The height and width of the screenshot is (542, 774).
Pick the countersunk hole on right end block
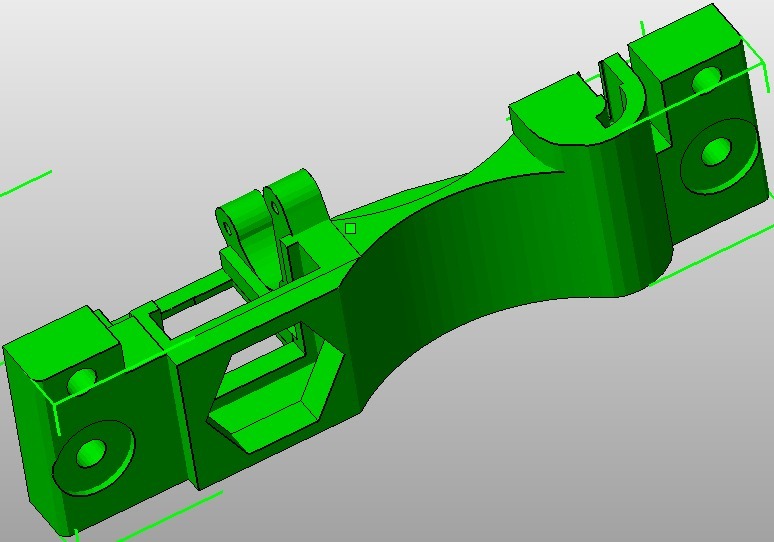tap(717, 155)
